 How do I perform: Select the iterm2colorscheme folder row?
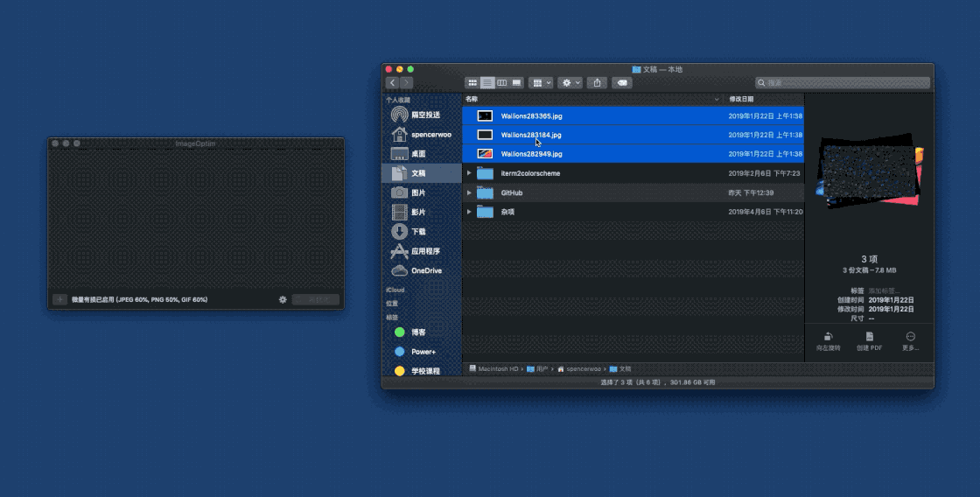coord(633,173)
